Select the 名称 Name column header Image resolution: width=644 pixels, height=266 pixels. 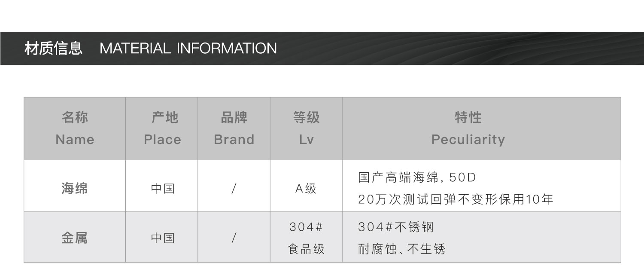point(75,128)
